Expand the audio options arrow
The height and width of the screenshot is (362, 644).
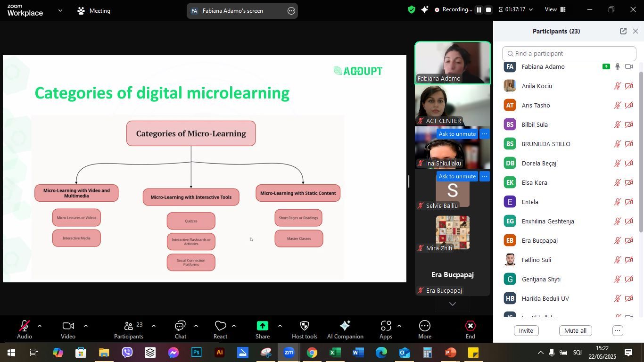(40, 326)
